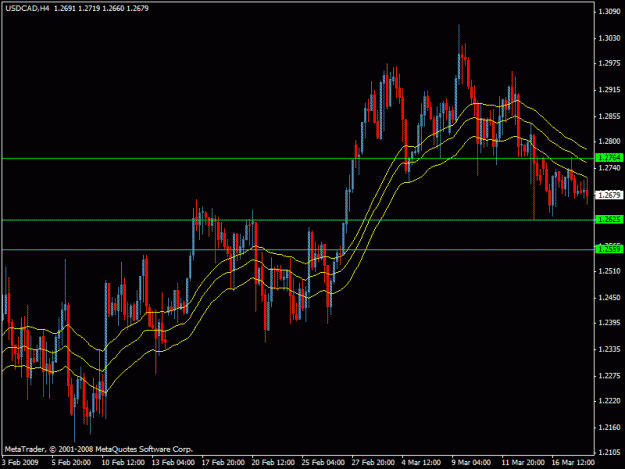Click the 1.2800 price axis label
This screenshot has width=625, height=469.
(x=609, y=141)
